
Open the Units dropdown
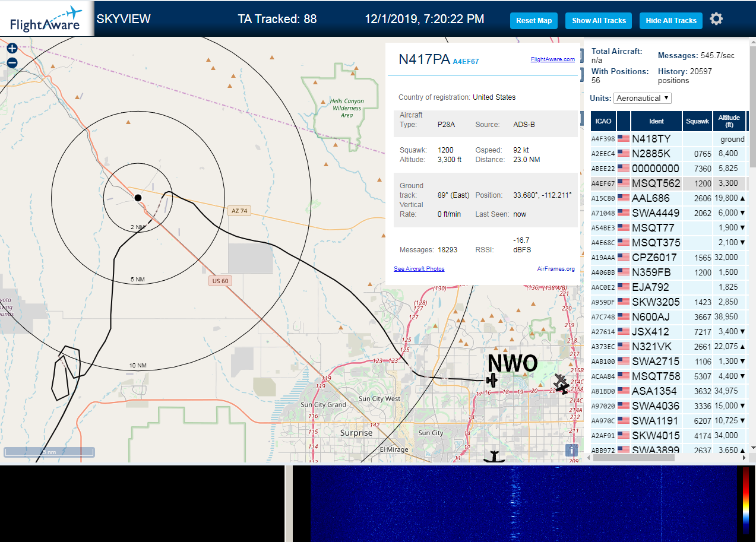pyautogui.click(x=643, y=98)
